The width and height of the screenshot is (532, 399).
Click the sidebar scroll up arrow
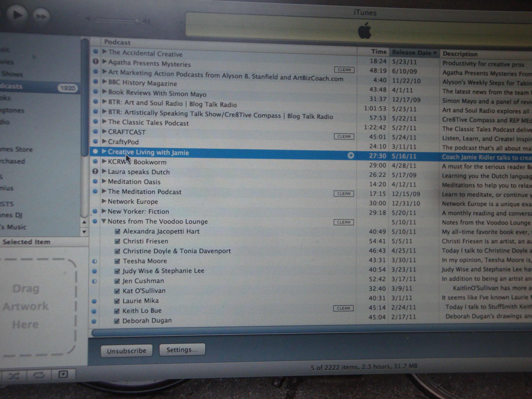(84, 222)
